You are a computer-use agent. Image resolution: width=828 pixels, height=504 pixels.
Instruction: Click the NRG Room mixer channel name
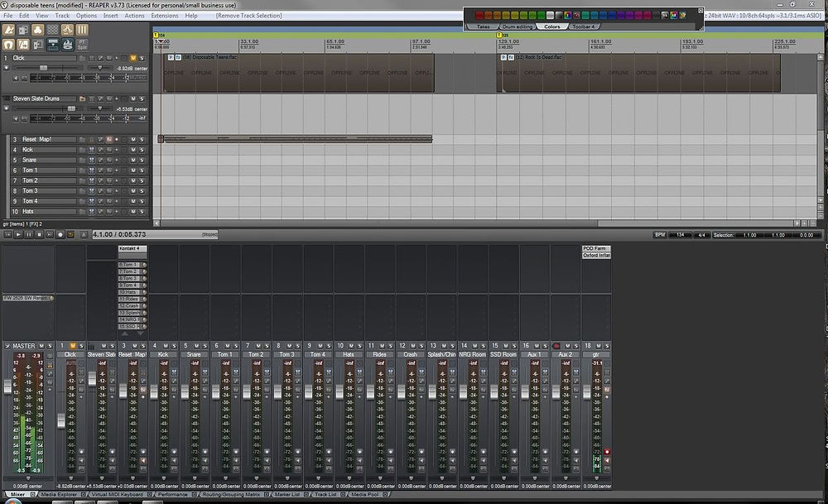[x=473, y=355]
